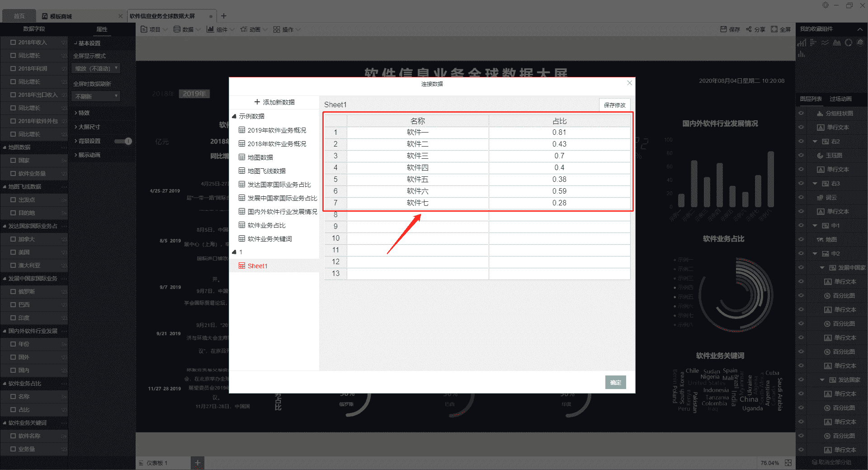Viewport: 868px width, 470px height.
Task: Pick the hexagon favorite component icon
Action: tap(860, 43)
